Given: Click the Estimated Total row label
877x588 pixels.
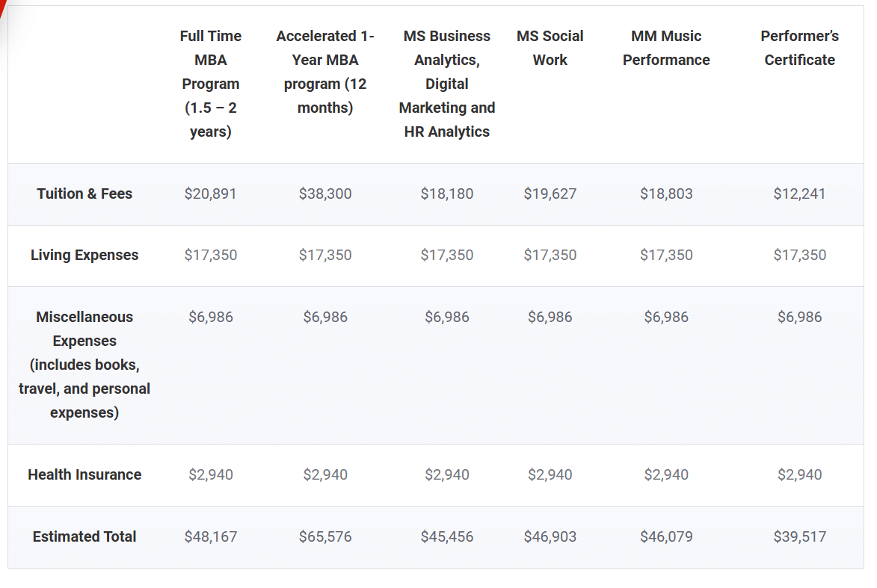Looking at the screenshot, I should coord(84,536).
